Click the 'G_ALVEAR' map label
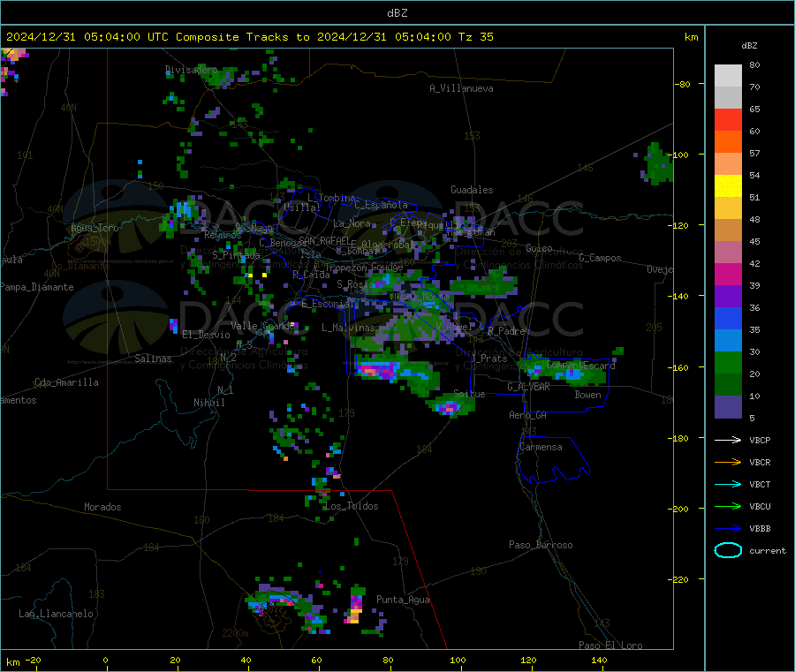This screenshot has width=795, height=672. tap(528, 387)
